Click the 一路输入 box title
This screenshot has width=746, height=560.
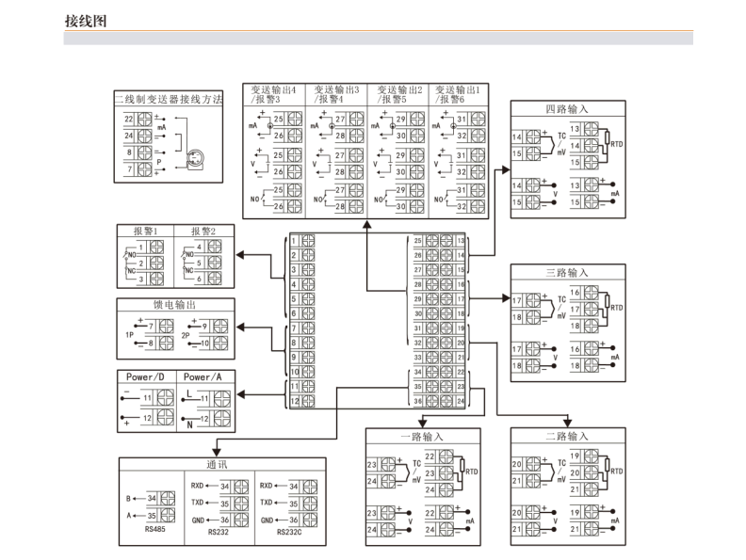coord(421,437)
